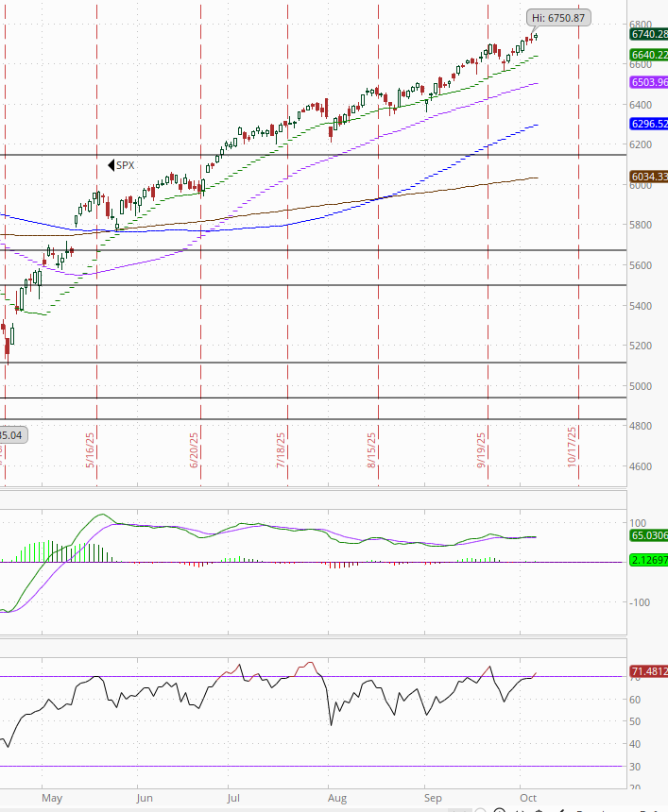Click the Jun label on time axis
Screen dimensions: 668x812
(x=145, y=798)
